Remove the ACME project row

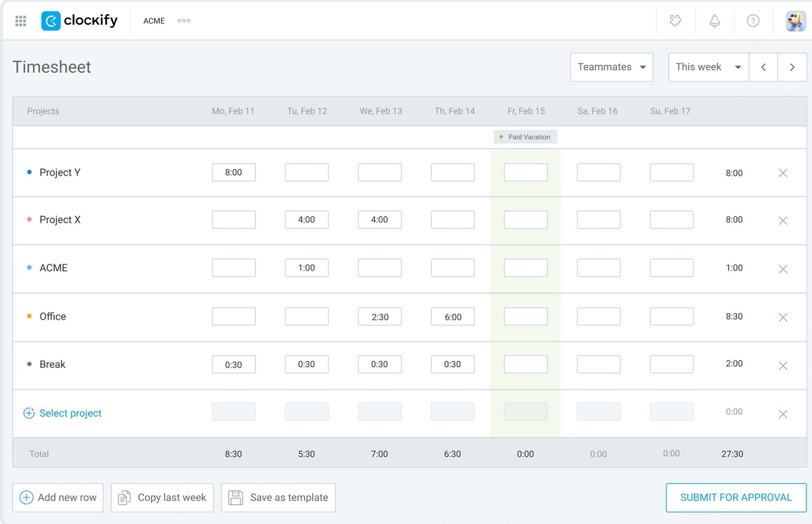pos(783,268)
